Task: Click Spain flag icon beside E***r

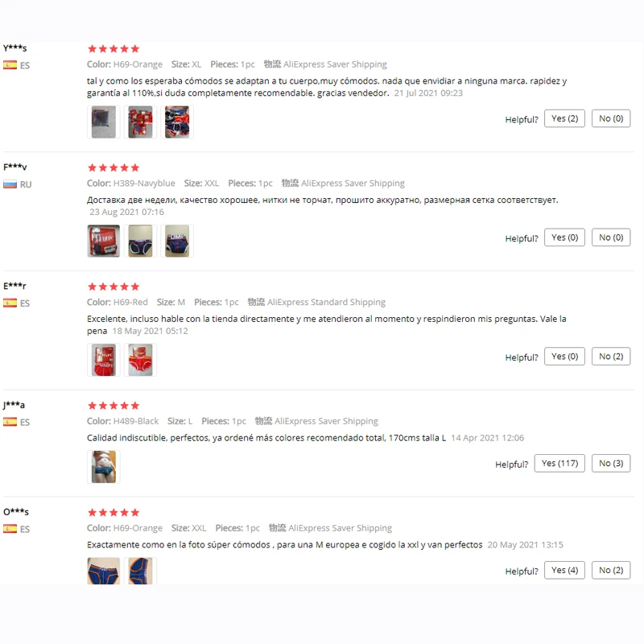Action: pyautogui.click(x=10, y=303)
